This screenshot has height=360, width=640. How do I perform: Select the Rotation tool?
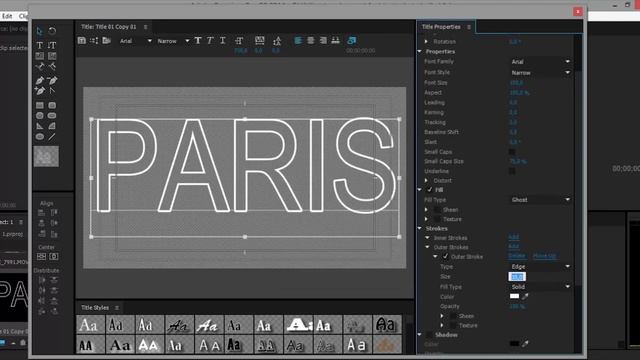pos(52,31)
